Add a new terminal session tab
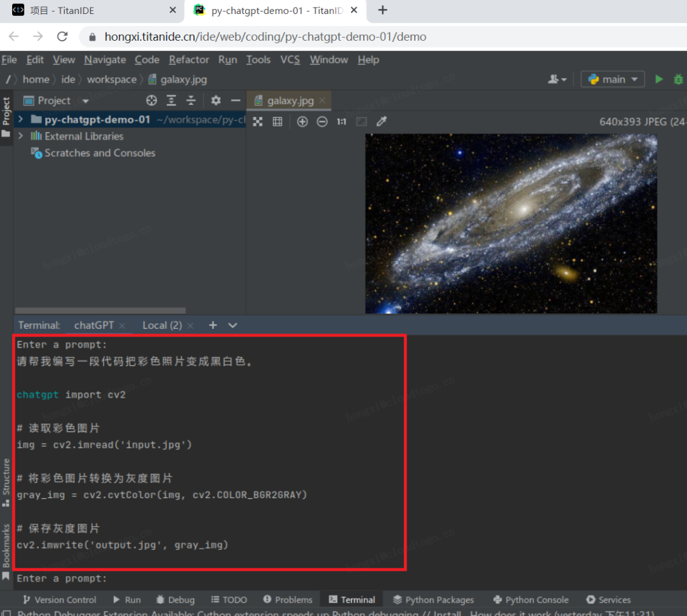687x616 pixels. (213, 325)
